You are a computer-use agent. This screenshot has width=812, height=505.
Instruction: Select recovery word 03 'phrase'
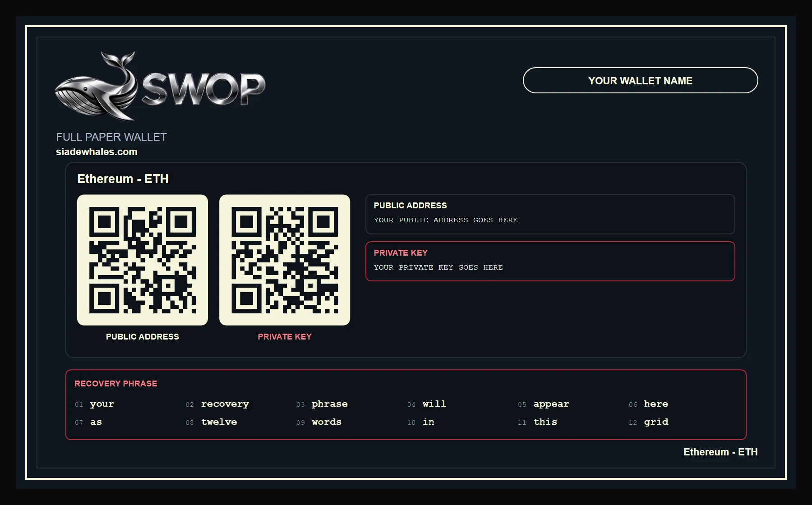point(330,404)
